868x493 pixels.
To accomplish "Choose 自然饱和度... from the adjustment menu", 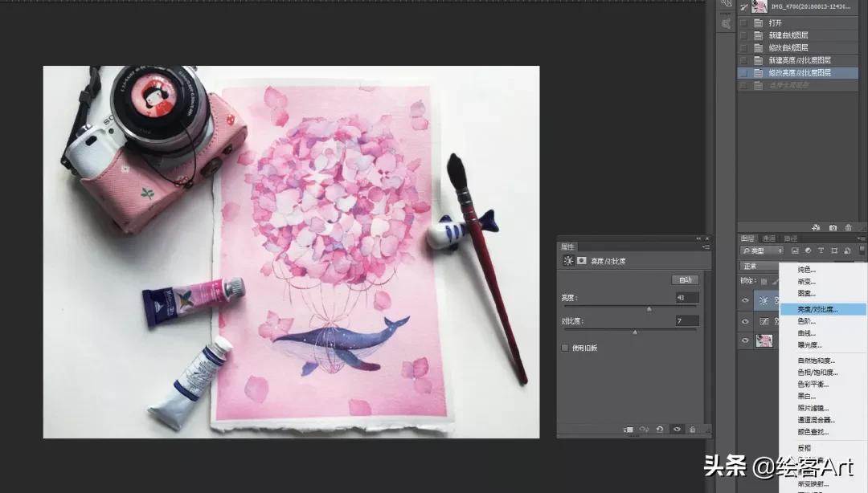I will pyautogui.click(x=816, y=361).
